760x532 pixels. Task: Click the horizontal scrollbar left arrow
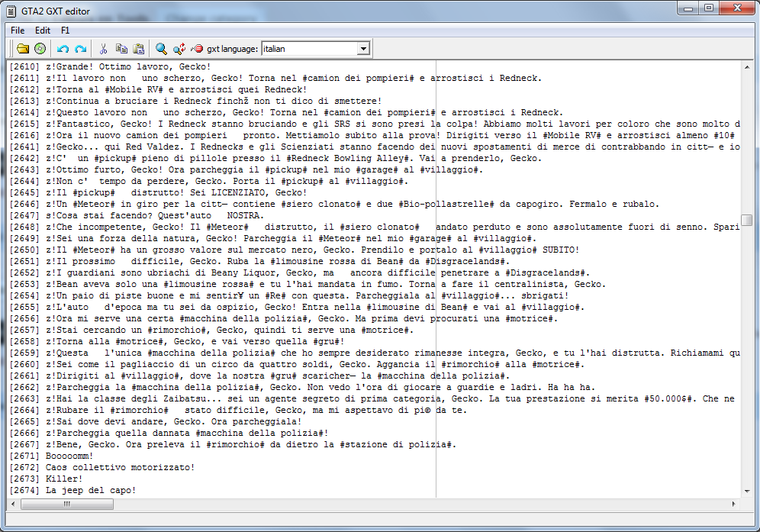(13, 504)
